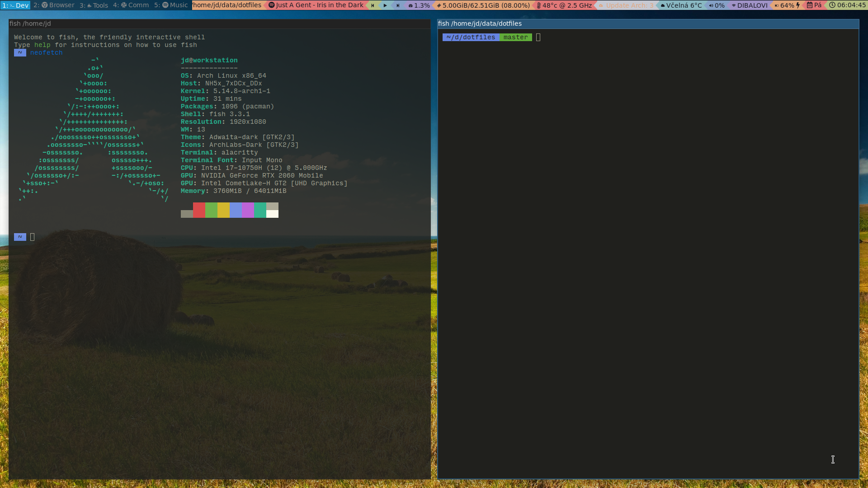Open the Včelná 6°C weather block
Screen dimensions: 868x488
click(x=681, y=5)
